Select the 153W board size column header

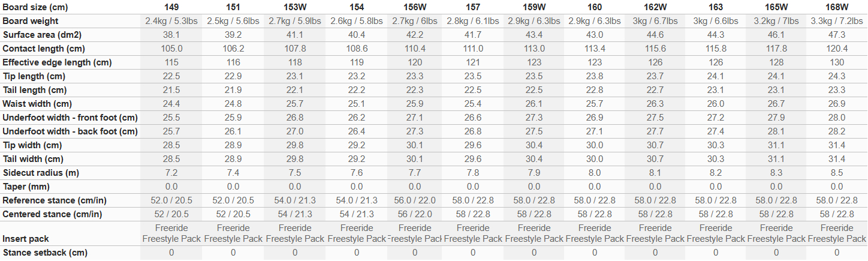[x=295, y=7]
